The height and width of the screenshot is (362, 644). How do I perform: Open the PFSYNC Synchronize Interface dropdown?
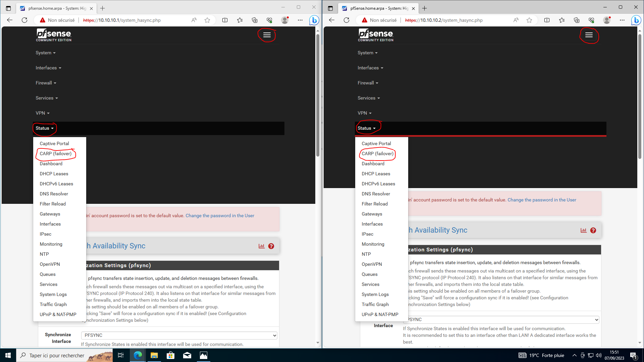click(x=179, y=335)
